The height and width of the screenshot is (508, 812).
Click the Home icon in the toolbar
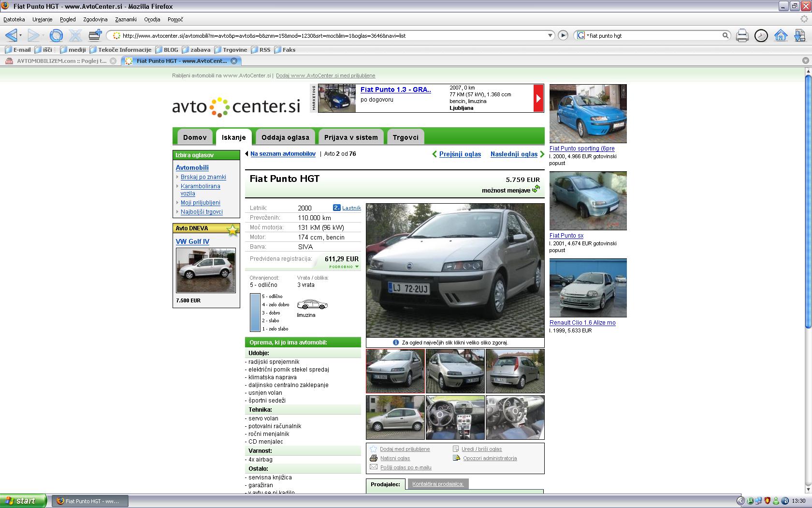point(781,35)
